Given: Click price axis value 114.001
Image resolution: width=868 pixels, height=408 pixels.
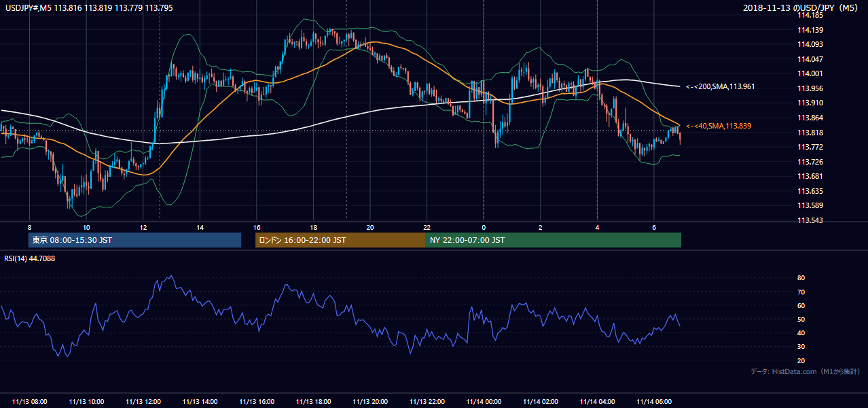Looking at the screenshot, I should point(810,74).
